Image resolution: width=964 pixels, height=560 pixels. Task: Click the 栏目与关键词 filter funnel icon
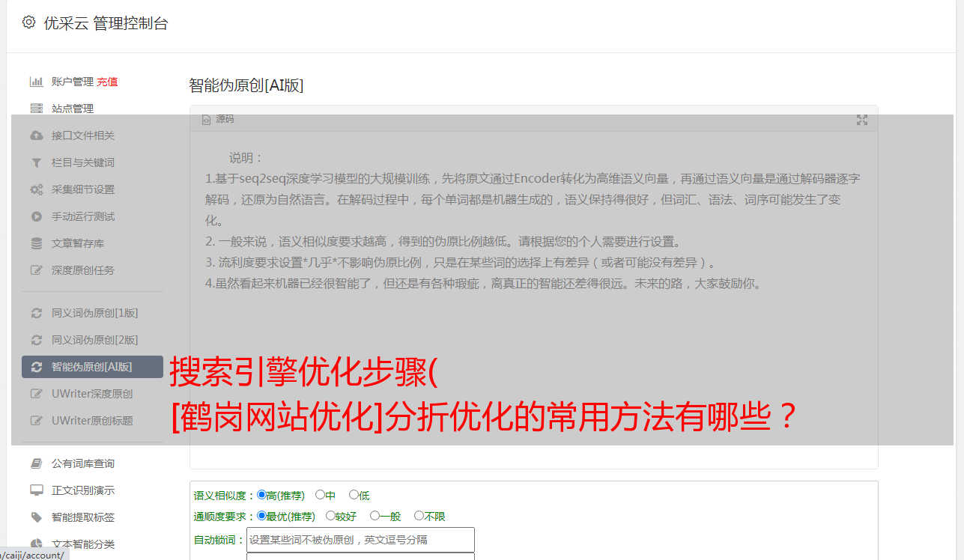point(36,162)
